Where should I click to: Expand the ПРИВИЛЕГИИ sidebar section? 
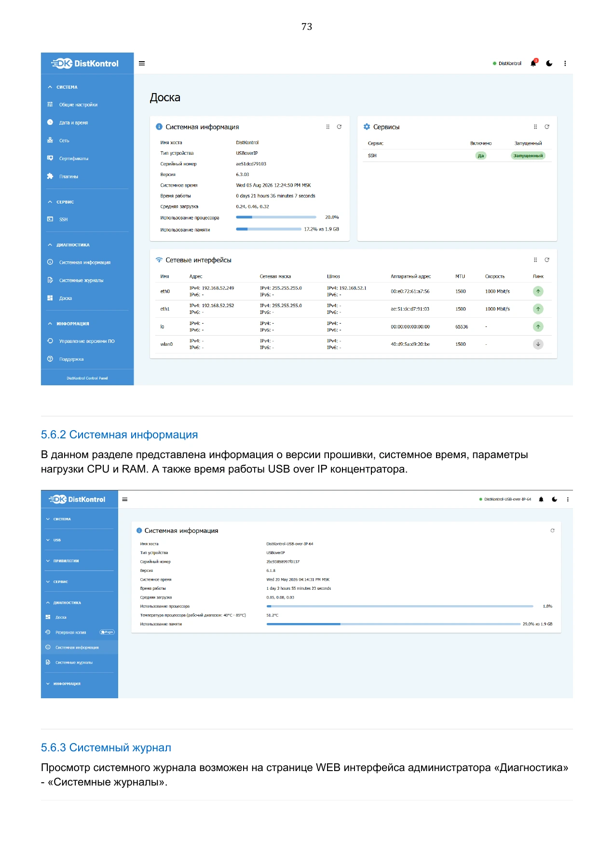66,561
